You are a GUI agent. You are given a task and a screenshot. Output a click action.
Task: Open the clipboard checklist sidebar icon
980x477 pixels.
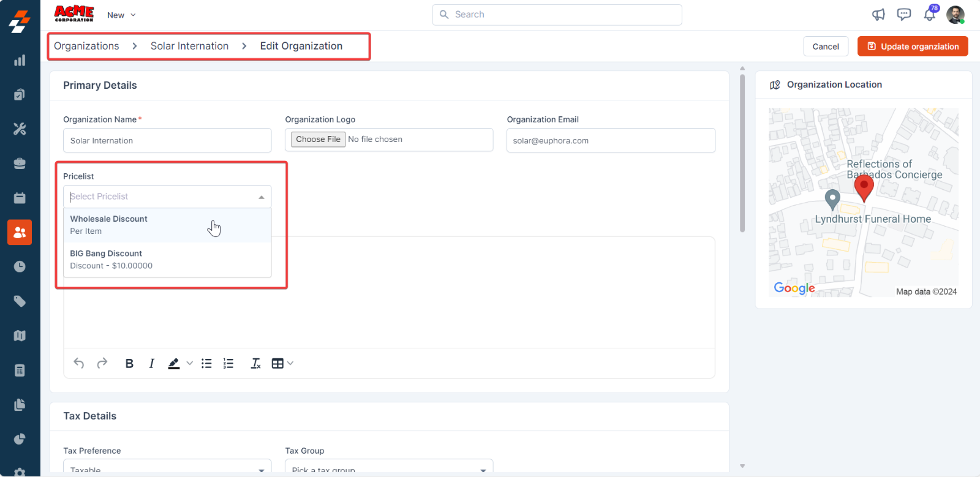click(x=20, y=94)
